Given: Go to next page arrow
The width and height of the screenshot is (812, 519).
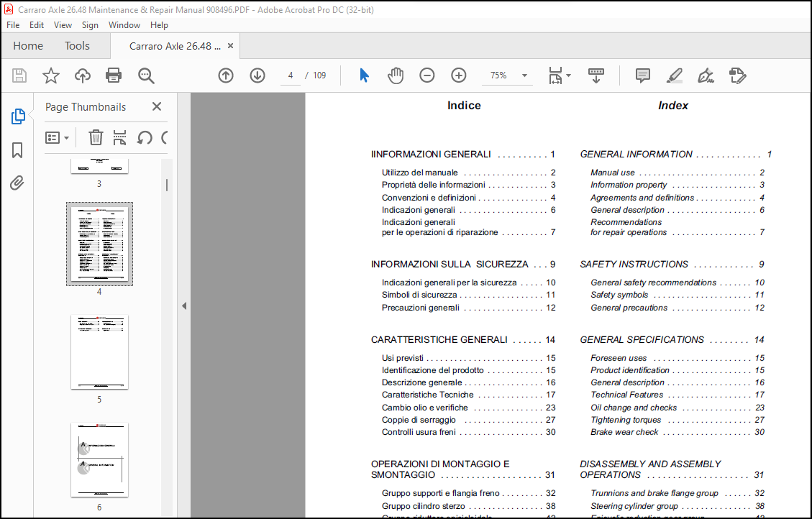Looking at the screenshot, I should click(257, 75).
